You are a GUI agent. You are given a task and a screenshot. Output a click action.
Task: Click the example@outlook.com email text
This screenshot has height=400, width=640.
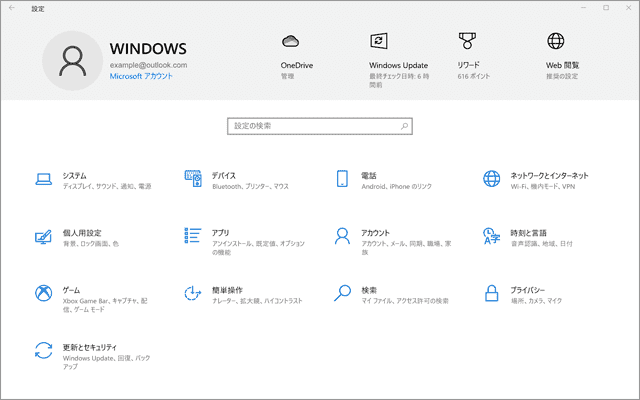[149, 65]
